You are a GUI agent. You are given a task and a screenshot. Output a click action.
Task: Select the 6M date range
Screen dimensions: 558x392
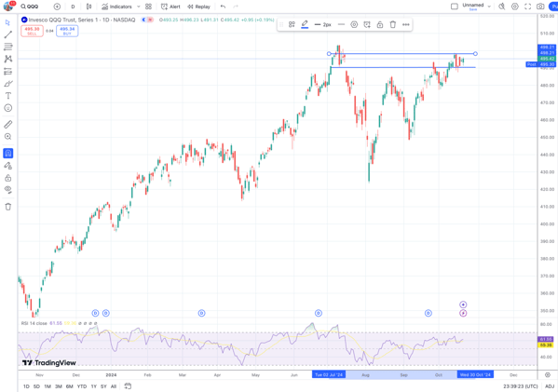(69, 386)
